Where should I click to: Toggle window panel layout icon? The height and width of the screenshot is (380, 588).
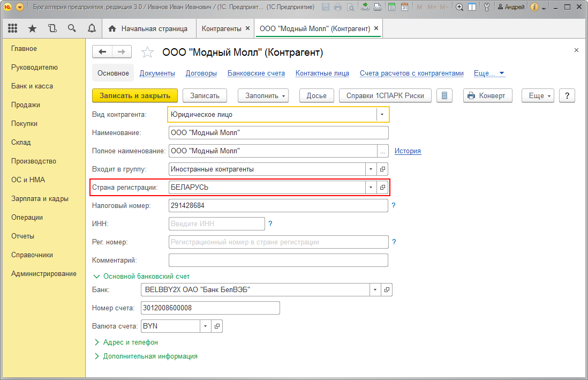(472, 7)
